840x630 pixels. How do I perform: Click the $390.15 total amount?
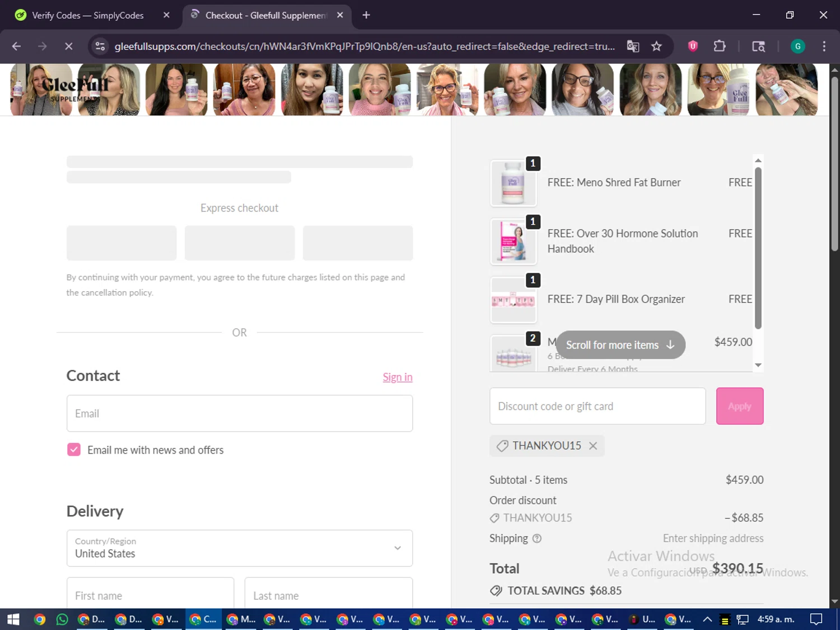coord(738,568)
